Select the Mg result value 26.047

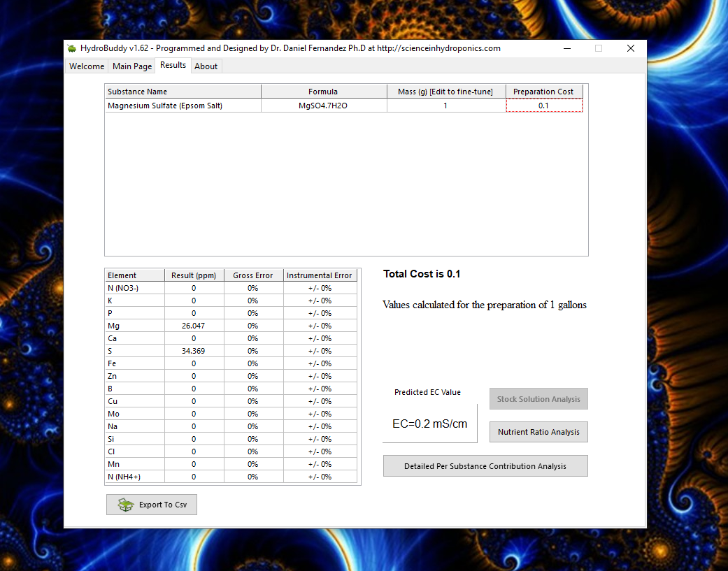point(194,326)
